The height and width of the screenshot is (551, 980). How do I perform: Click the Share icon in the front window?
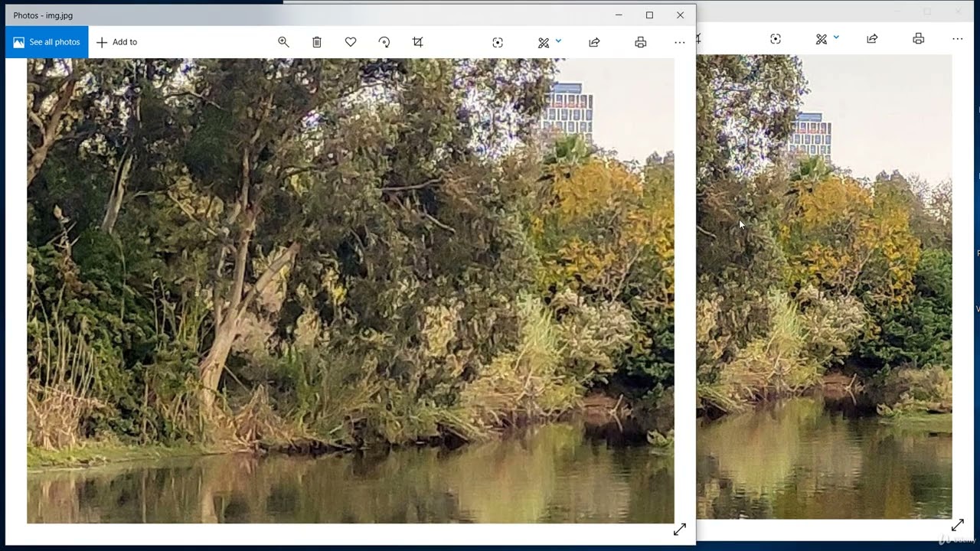[x=594, y=42]
